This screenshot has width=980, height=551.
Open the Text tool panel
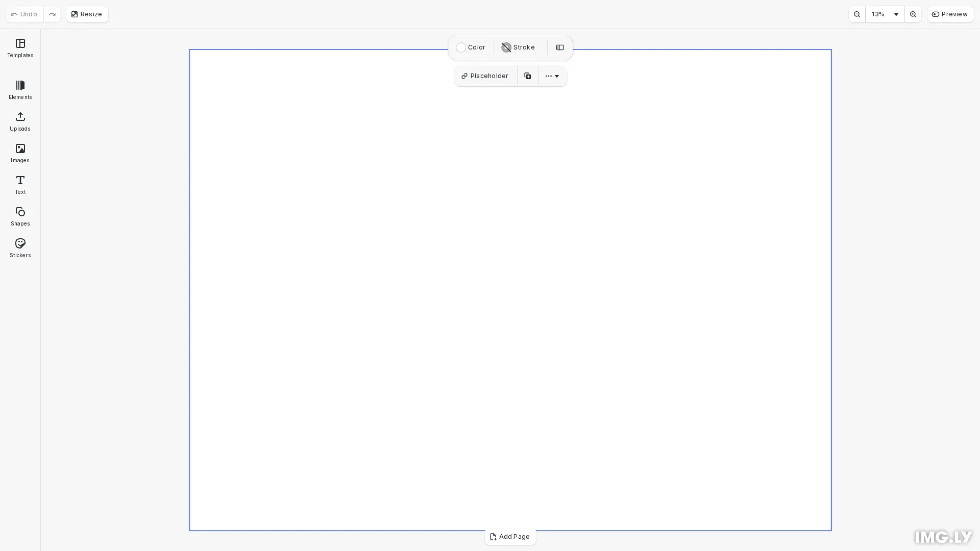coord(20,185)
